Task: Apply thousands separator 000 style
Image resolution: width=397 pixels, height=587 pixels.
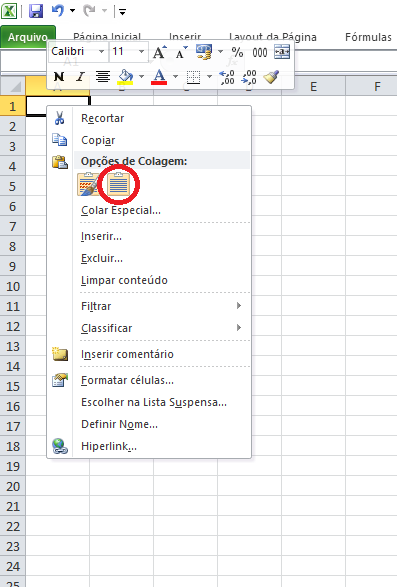Action: 260,52
